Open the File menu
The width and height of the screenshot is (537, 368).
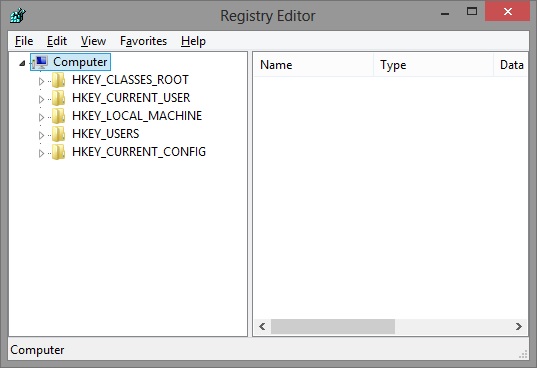(x=24, y=41)
